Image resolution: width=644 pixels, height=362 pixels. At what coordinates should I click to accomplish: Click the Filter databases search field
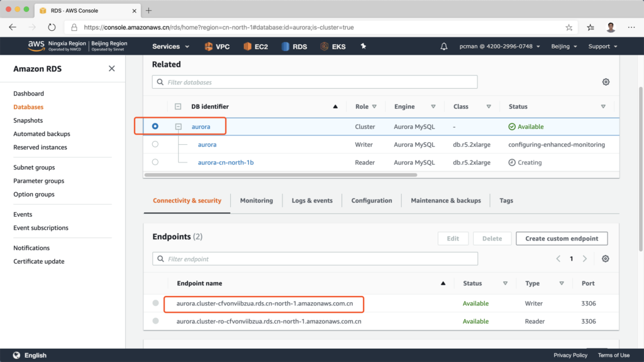(314, 82)
